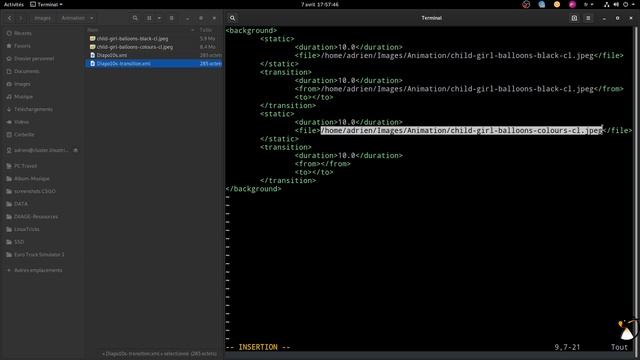Open the Terminal app menu in top bar
Screen dimensions: 640x360
(x=46, y=4)
